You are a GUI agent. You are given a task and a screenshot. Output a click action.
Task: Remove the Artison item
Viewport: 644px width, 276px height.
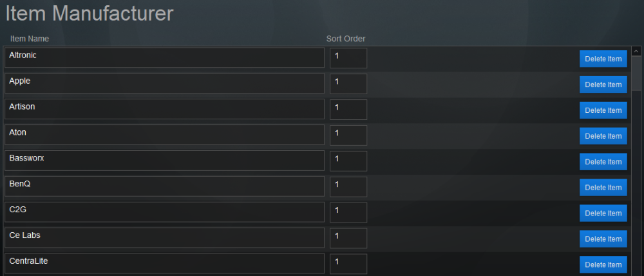[x=603, y=110]
